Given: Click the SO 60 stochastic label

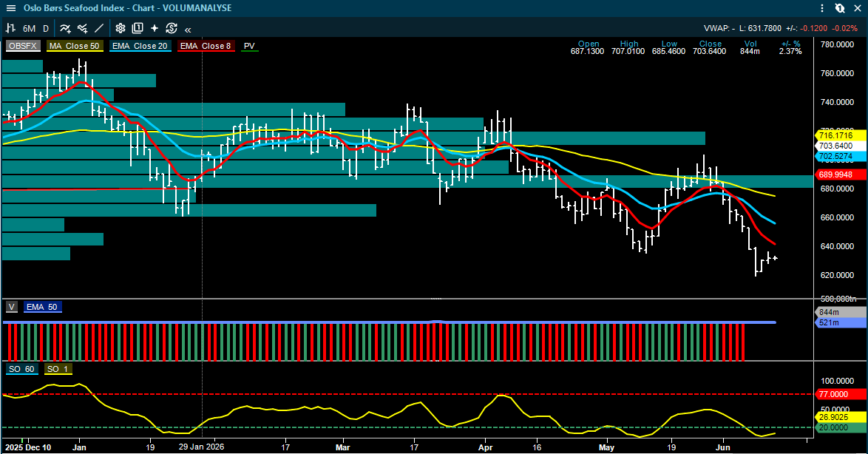Looking at the screenshot, I should (21, 369).
